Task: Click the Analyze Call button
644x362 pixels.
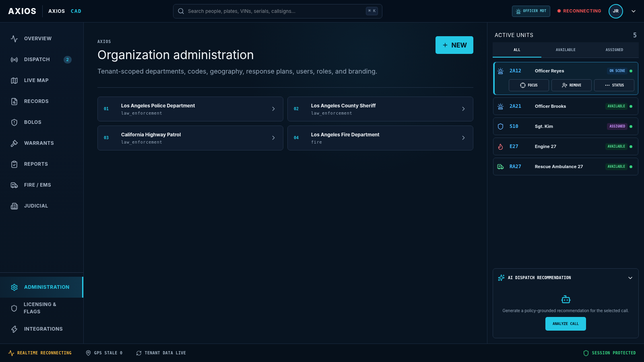Action: (x=566, y=324)
